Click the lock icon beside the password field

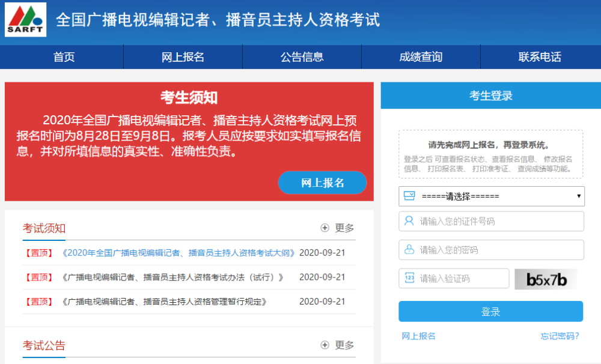[410, 250]
